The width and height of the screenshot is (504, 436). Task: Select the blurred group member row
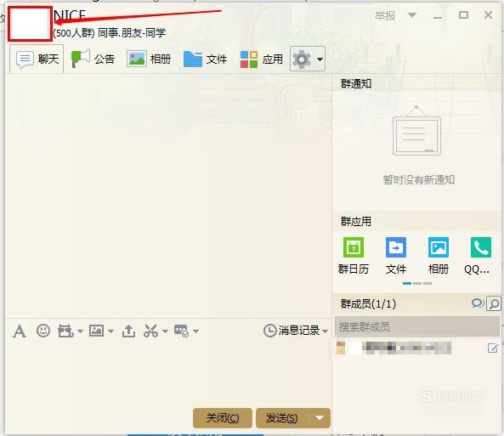pyautogui.click(x=417, y=348)
